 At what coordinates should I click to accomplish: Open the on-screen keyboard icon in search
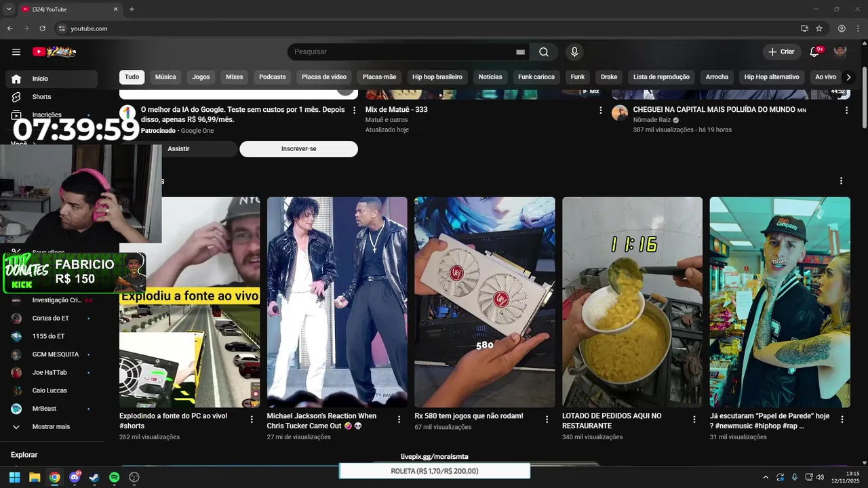[x=520, y=52]
